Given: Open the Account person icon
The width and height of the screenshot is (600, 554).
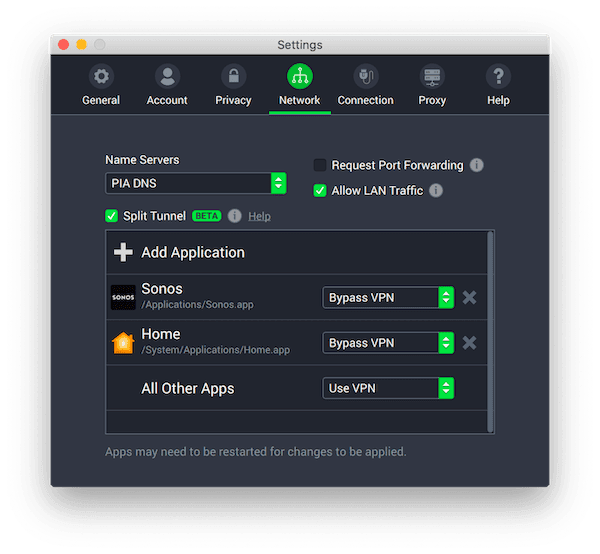Looking at the screenshot, I should pos(167,76).
